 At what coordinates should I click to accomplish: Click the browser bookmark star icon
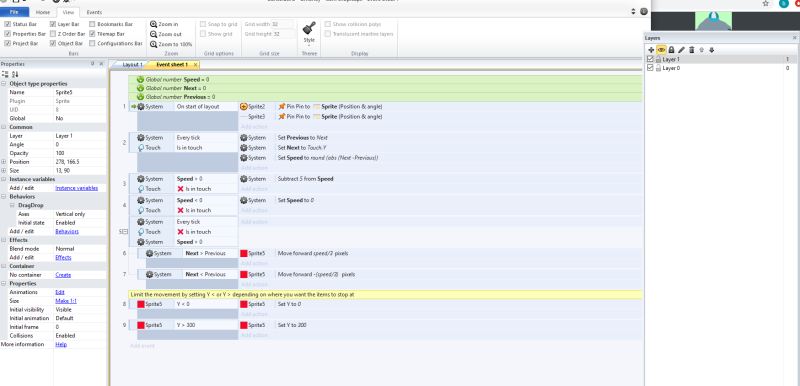766,3
